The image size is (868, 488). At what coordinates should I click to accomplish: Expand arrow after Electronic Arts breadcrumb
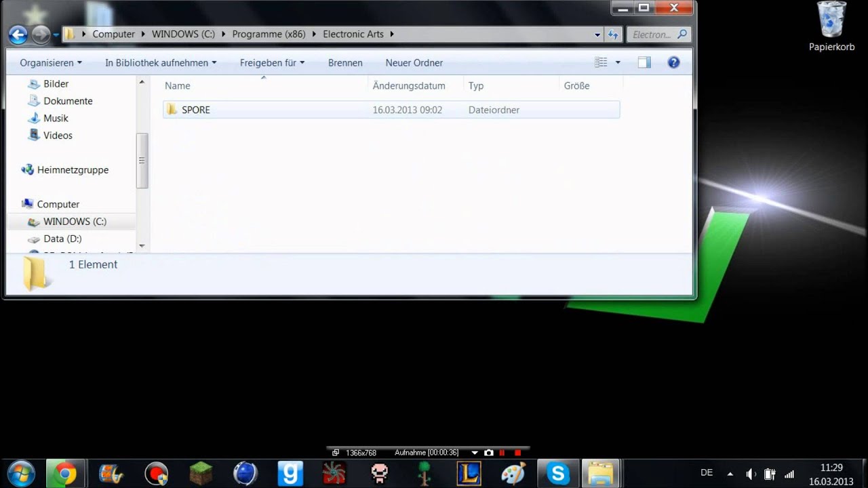click(392, 34)
